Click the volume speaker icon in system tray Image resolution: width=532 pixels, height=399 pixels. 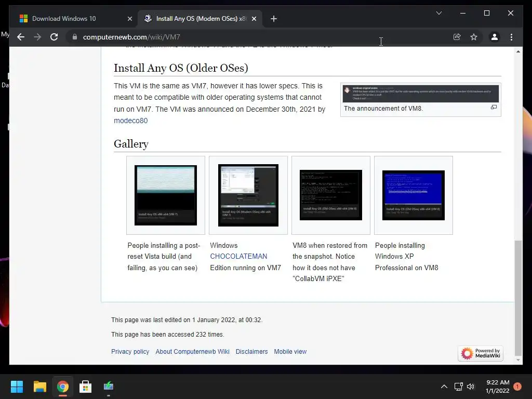tap(471, 387)
